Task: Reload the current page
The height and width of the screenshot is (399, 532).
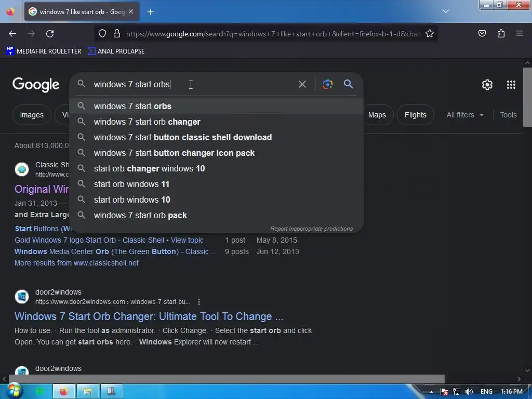Action: pos(50,34)
